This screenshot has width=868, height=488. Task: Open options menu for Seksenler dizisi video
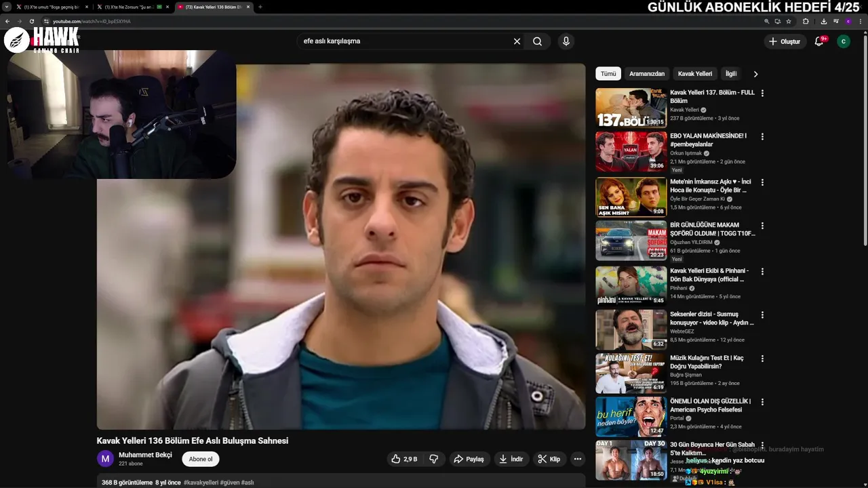762,315
